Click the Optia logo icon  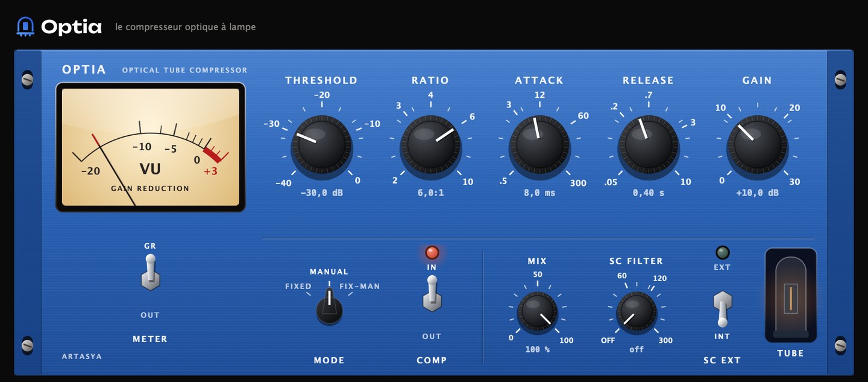[25, 26]
